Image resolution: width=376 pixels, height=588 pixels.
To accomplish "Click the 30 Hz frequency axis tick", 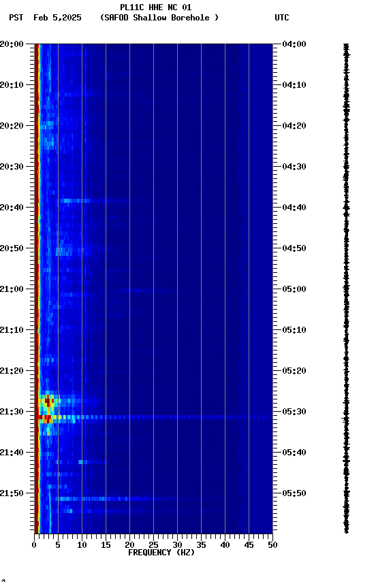I will tap(177, 545).
